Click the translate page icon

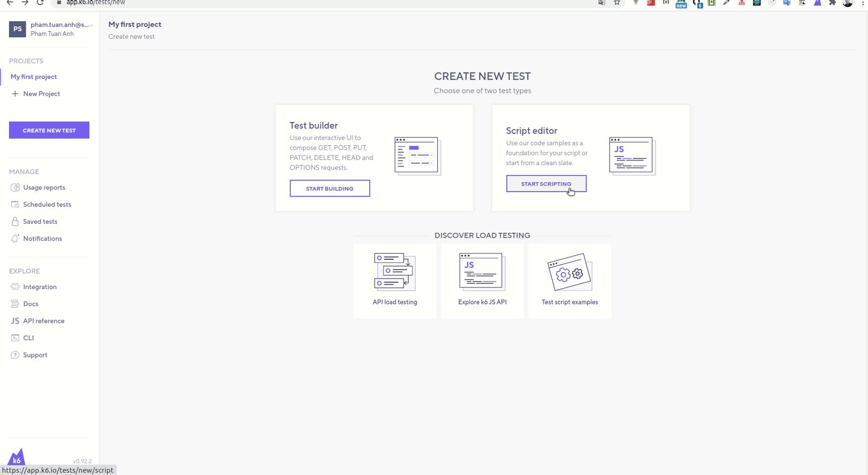click(602, 3)
